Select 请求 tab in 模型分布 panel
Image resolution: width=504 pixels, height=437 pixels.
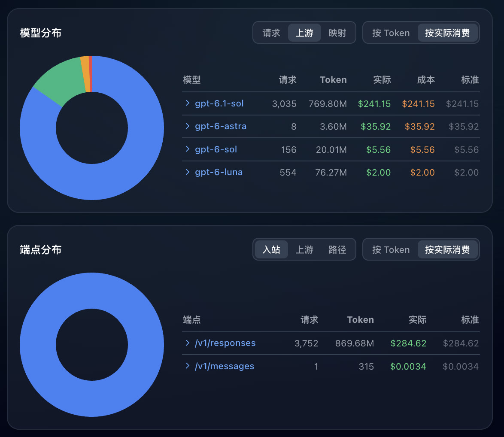pos(271,33)
